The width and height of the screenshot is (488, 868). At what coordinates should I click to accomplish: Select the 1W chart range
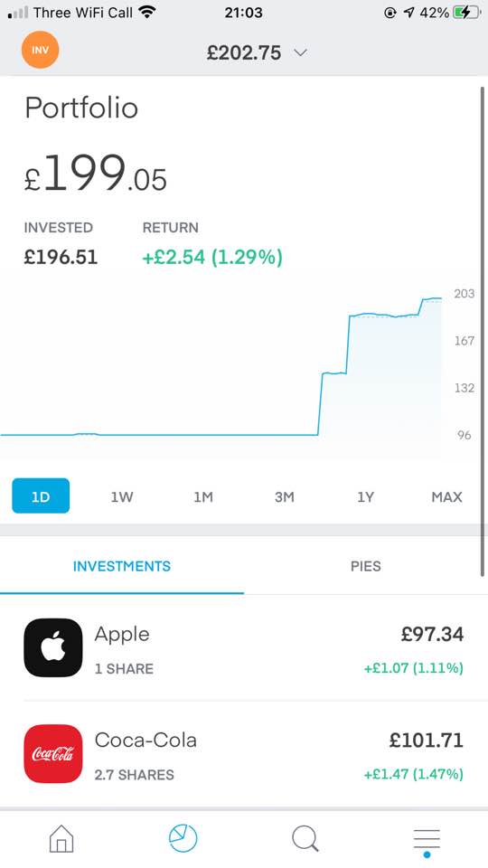(122, 496)
